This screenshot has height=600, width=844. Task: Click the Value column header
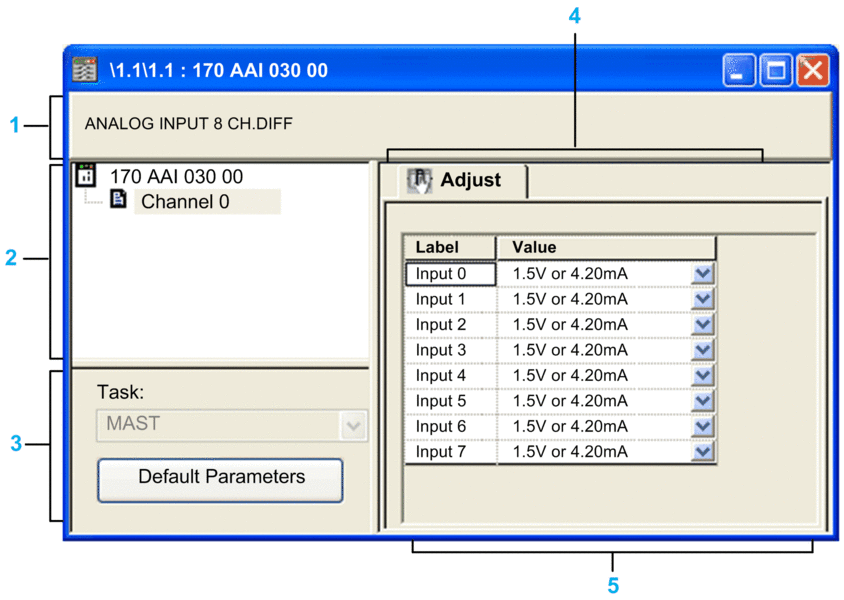click(606, 248)
